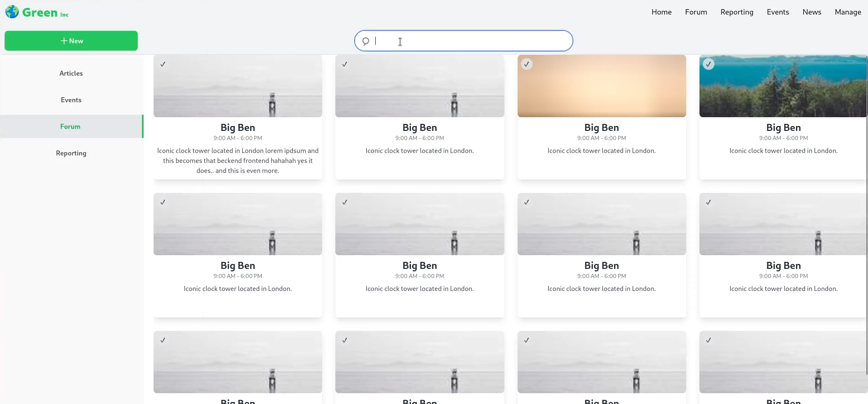This screenshot has height=404, width=868.
Task: Click the Big Ben title under the forest image
Action: click(784, 128)
